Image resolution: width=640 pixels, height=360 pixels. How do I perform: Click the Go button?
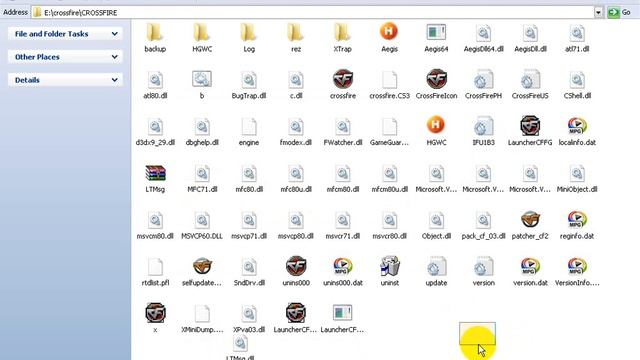coord(619,13)
